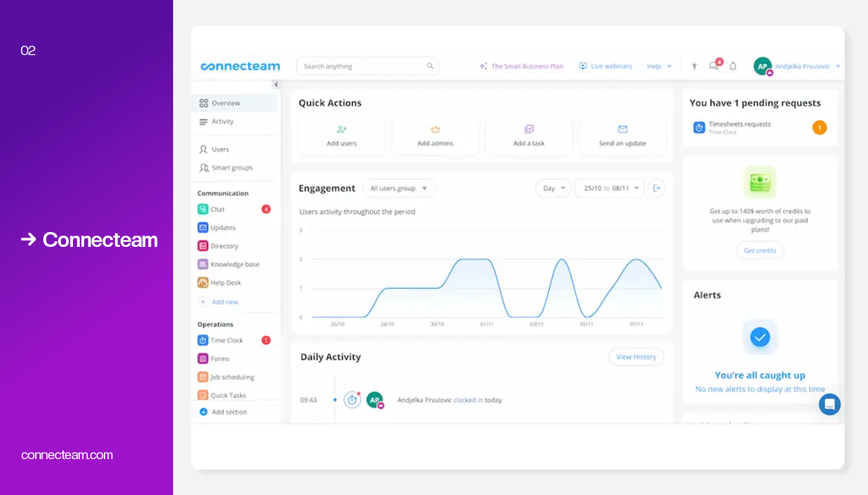Select Overview in the sidebar
Viewport: 868px width, 495px height.
(x=234, y=103)
